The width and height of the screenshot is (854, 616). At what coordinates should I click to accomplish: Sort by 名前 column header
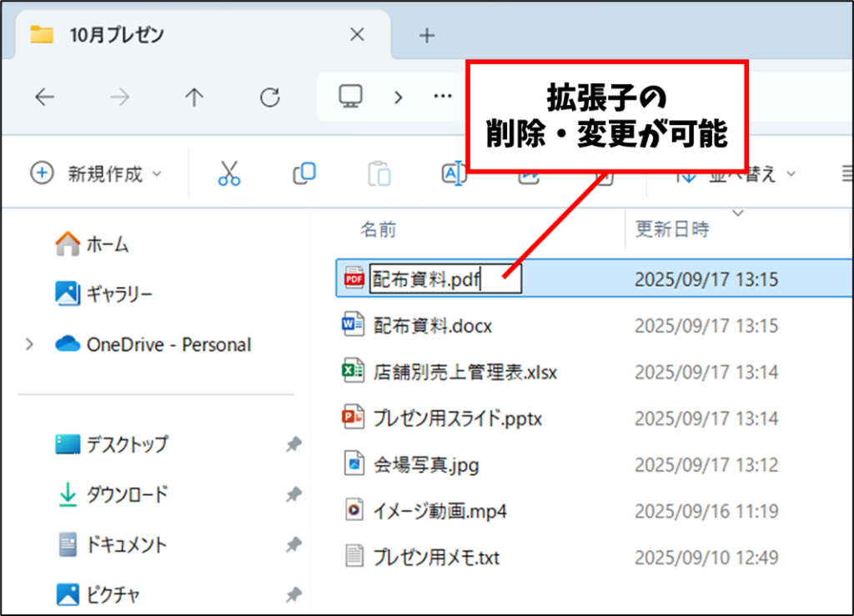point(378,229)
